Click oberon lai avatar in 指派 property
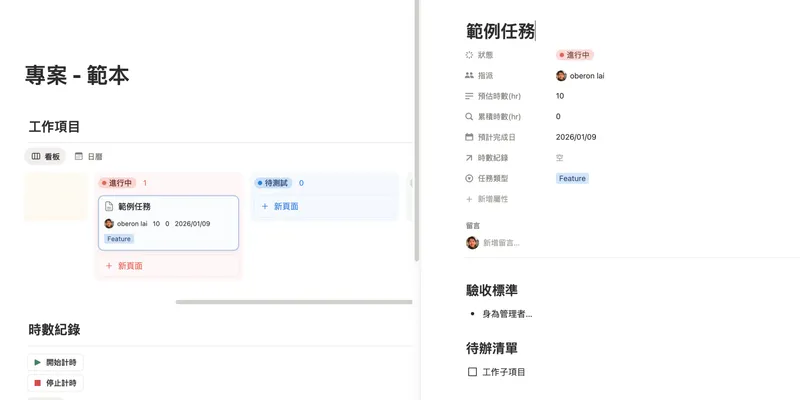Viewport: 800px width, 400px height. coord(561,76)
